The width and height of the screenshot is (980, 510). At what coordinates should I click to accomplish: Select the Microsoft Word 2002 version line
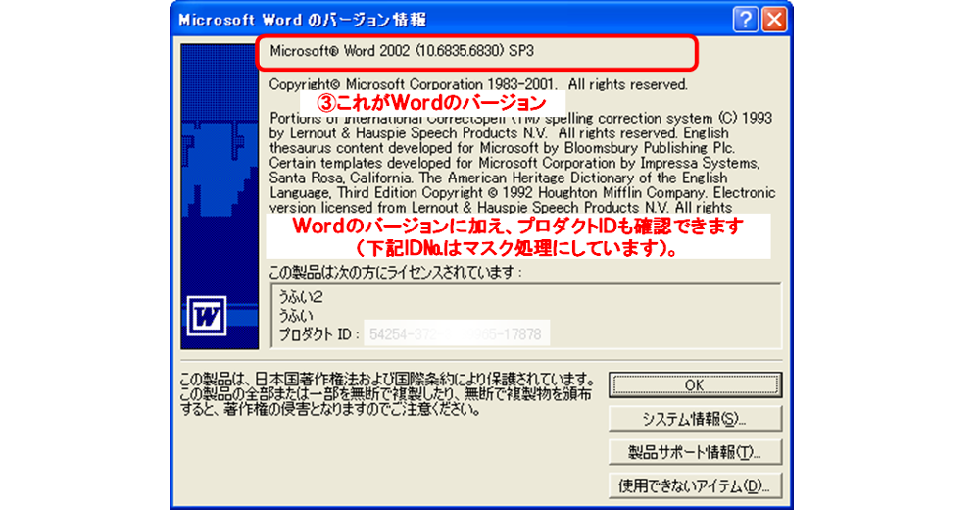tap(402, 50)
